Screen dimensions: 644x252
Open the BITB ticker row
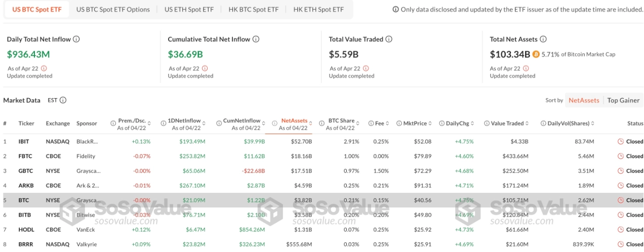coord(322,215)
